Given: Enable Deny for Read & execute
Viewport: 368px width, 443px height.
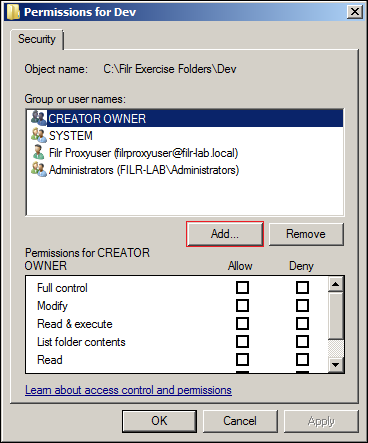Looking at the screenshot, I should coord(302,323).
